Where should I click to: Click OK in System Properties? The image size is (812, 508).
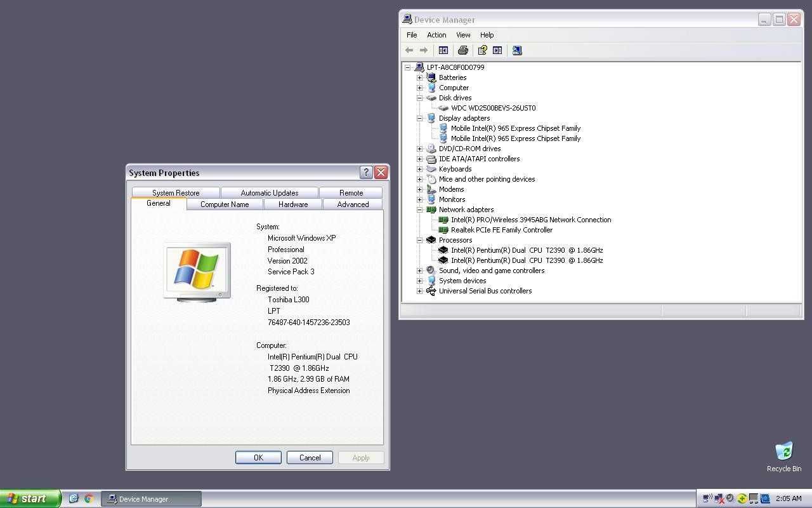(258, 457)
